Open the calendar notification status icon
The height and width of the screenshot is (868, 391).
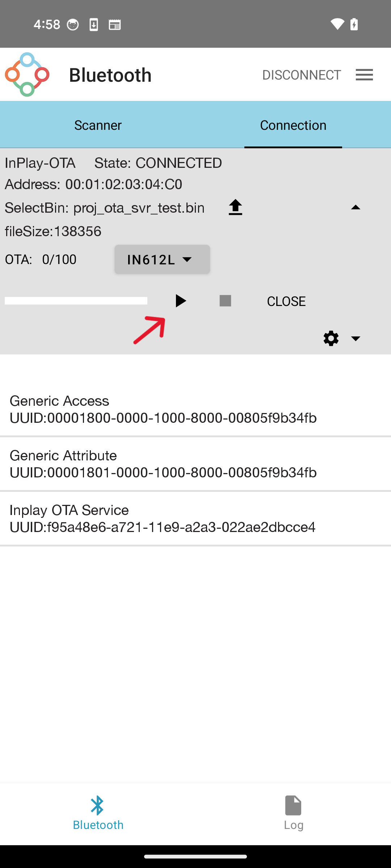click(x=115, y=25)
